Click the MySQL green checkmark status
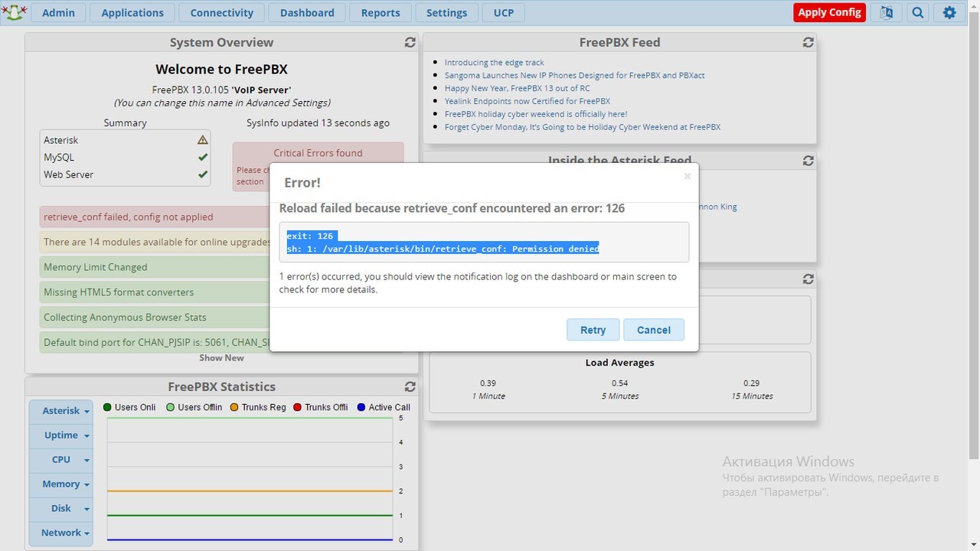This screenshot has width=980, height=551. [202, 157]
